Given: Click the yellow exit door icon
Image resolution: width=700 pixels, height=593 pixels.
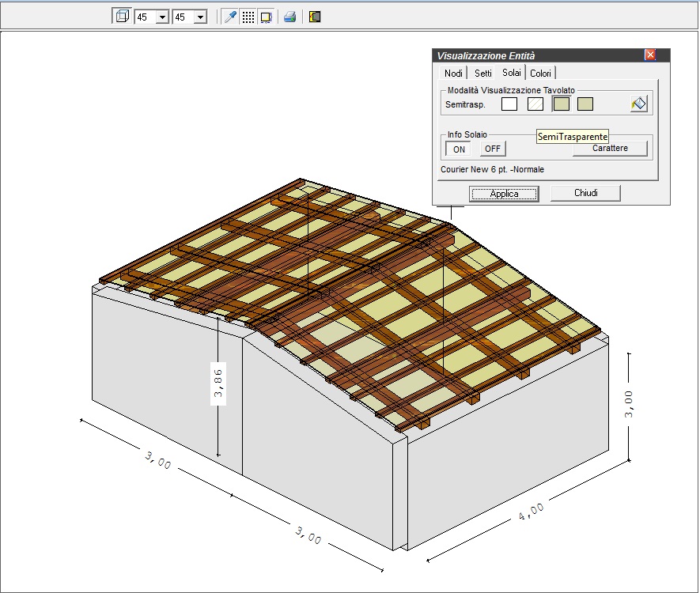Looking at the screenshot, I should tap(315, 17).
